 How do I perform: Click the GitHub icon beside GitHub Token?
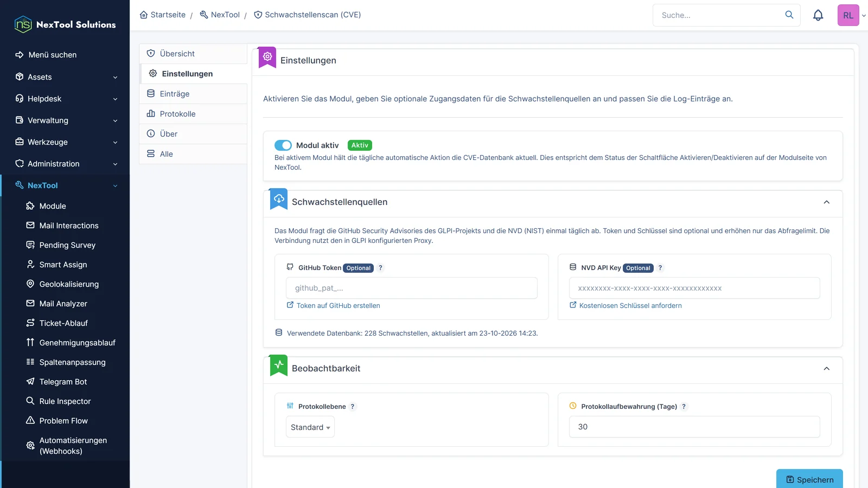point(290,267)
